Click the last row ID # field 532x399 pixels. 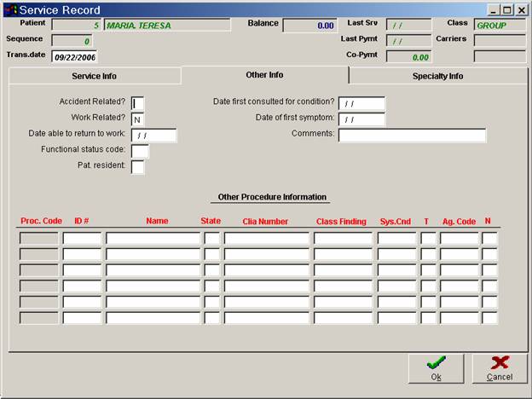pyautogui.click(x=82, y=318)
